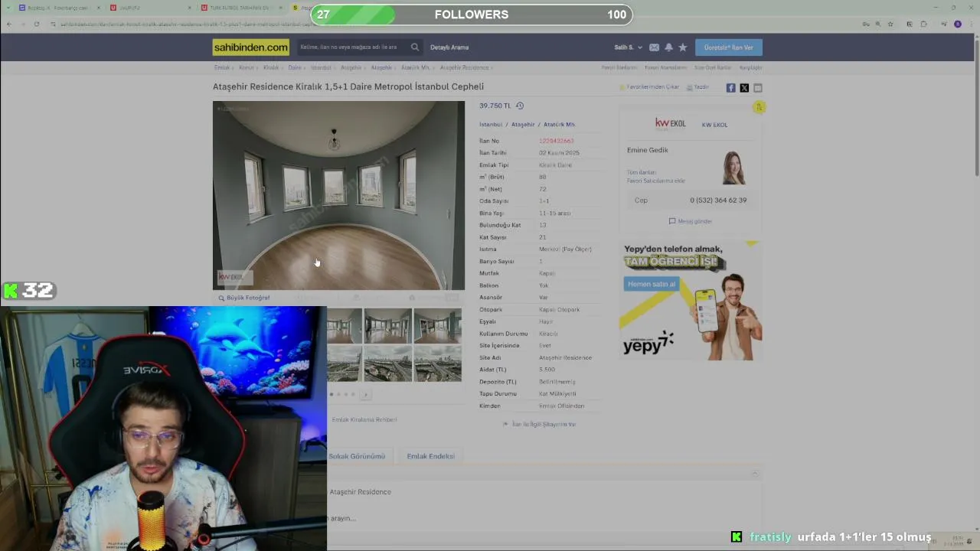Click the '39.750 TL' price text
The image size is (980, 551).
tap(495, 106)
